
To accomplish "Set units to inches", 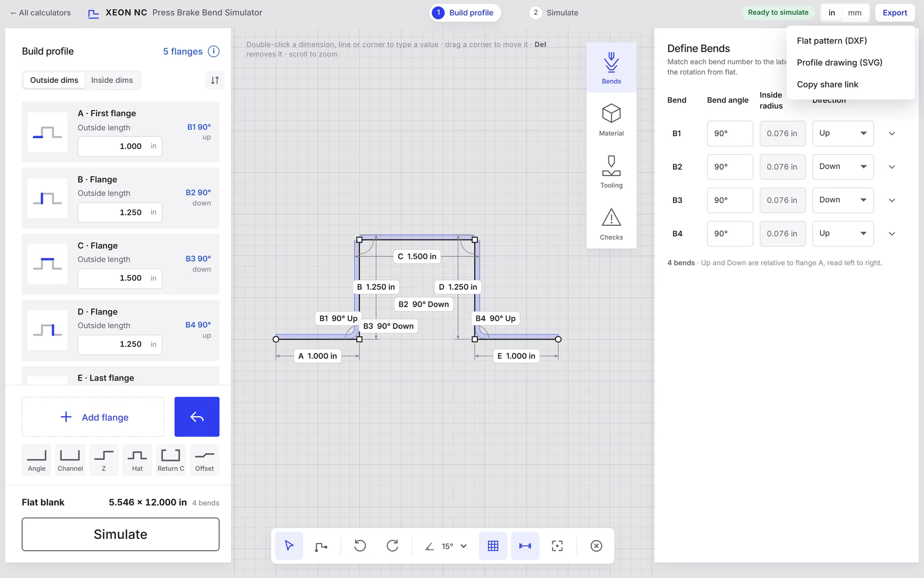I will (832, 13).
